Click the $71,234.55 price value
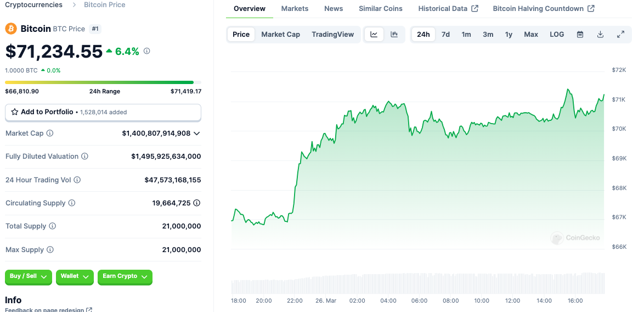Screen dimensions: 644x312 click(54, 52)
